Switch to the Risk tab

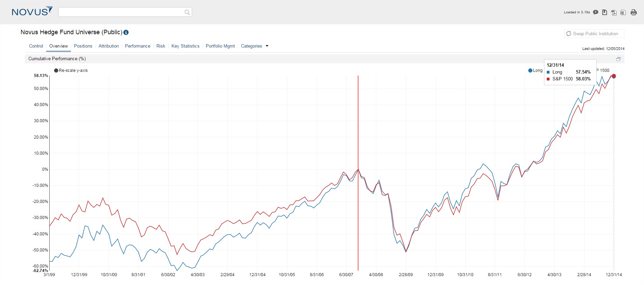[x=161, y=46]
